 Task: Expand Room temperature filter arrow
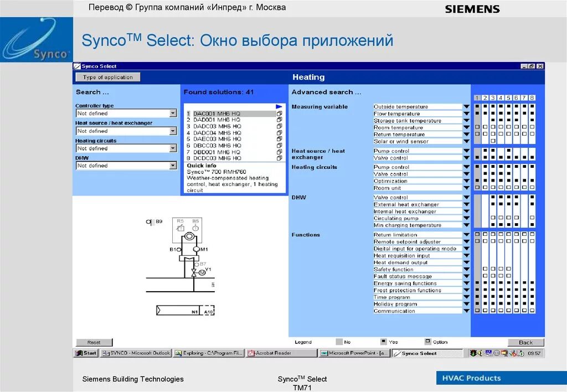(x=466, y=127)
